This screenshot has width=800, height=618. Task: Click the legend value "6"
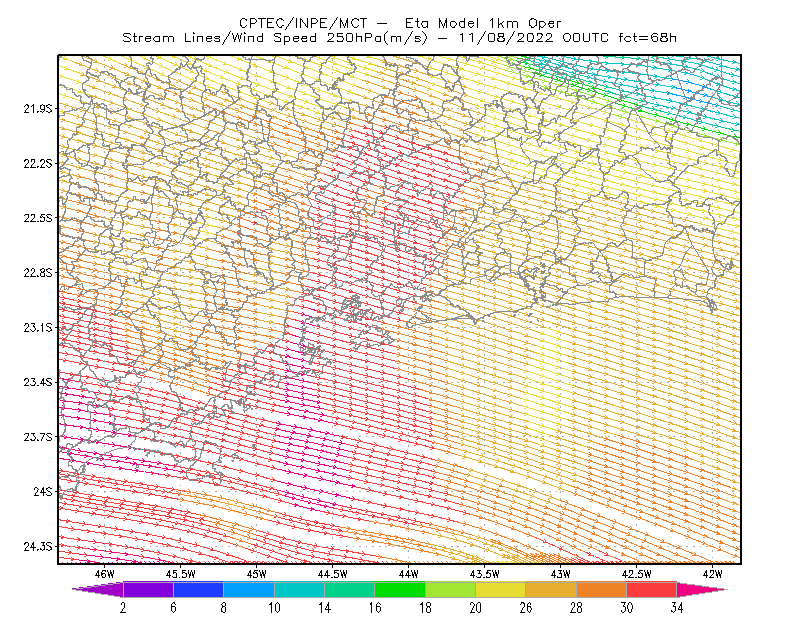click(173, 608)
